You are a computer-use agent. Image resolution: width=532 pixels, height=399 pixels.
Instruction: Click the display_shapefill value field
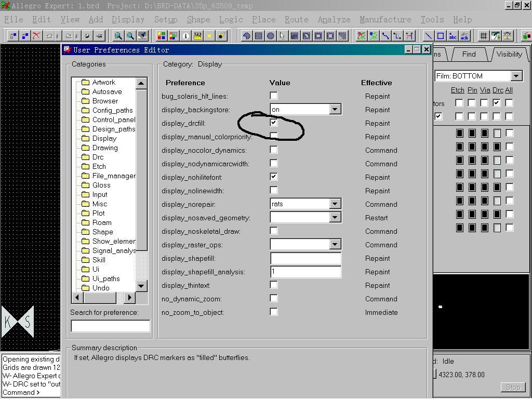coord(305,258)
